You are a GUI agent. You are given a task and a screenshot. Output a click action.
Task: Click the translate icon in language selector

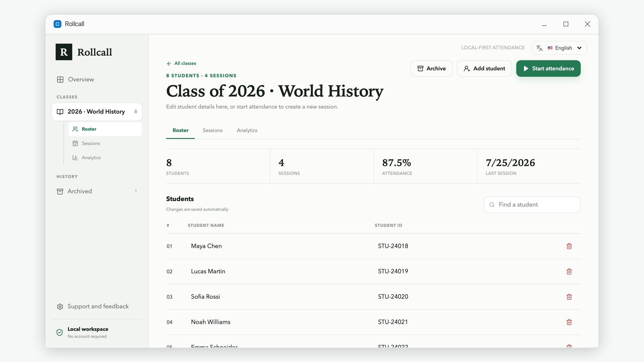click(x=539, y=48)
